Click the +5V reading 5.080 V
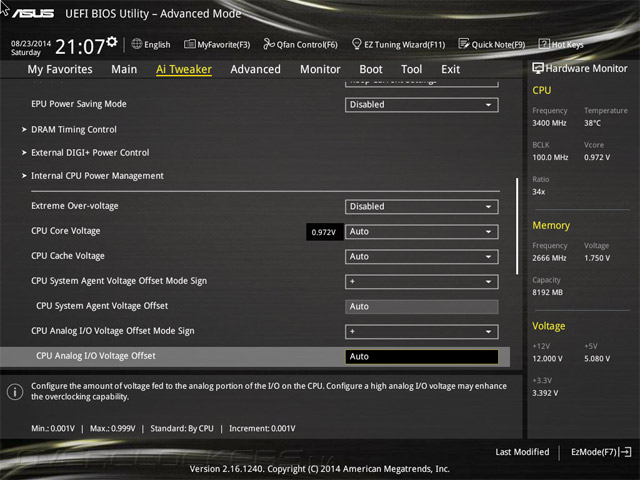This screenshot has width=640, height=480. 597,359
